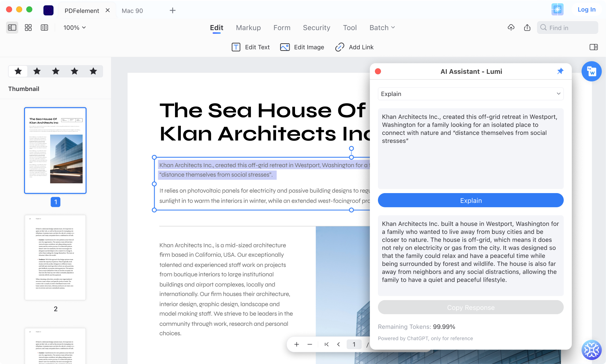Switch to the Security tab

point(316,28)
